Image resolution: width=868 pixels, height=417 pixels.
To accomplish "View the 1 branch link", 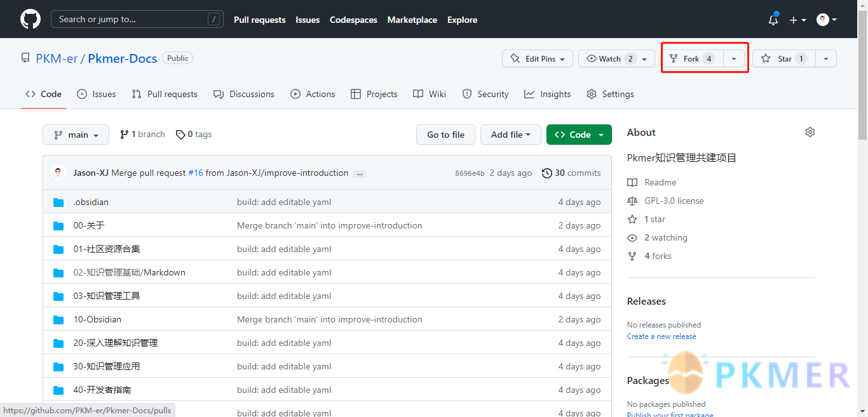I will [142, 135].
